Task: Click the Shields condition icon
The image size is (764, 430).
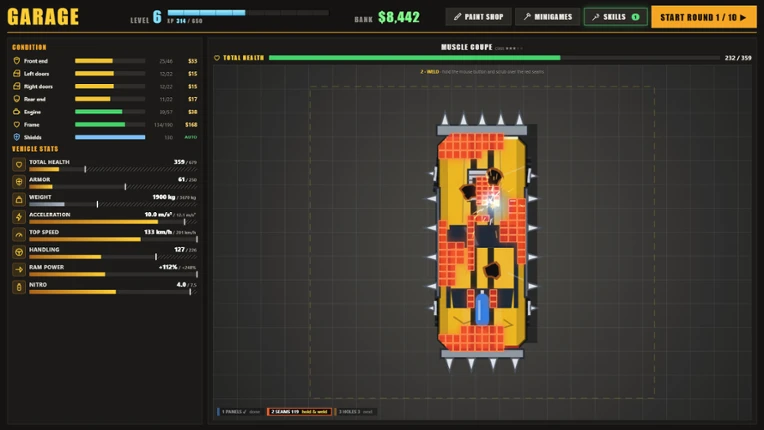Action: click(x=17, y=137)
